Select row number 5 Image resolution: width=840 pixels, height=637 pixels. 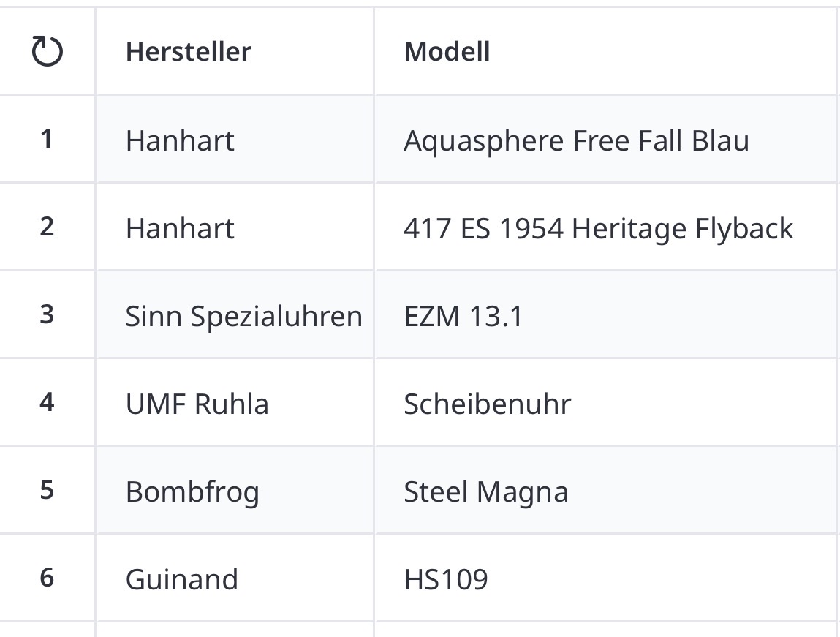(x=47, y=490)
